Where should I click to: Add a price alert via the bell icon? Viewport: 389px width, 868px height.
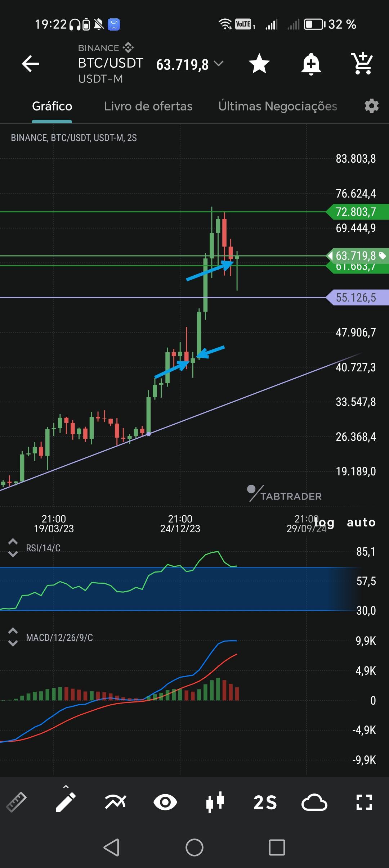click(311, 64)
